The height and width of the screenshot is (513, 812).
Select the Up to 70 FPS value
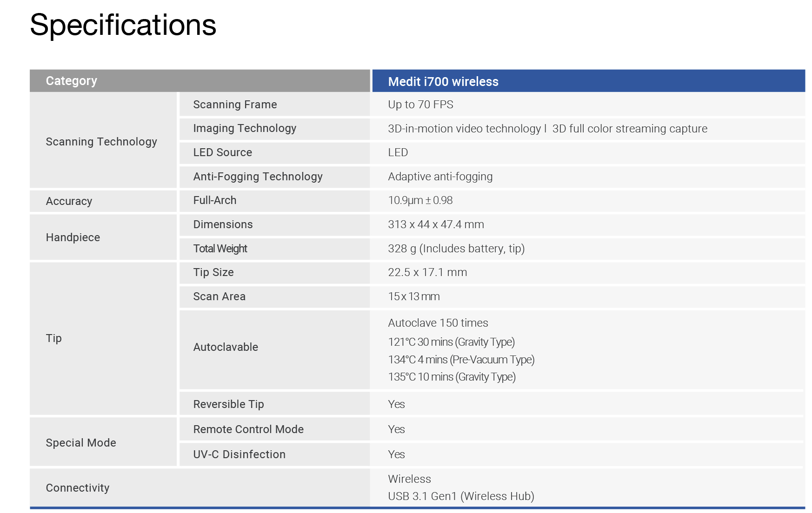[420, 104]
